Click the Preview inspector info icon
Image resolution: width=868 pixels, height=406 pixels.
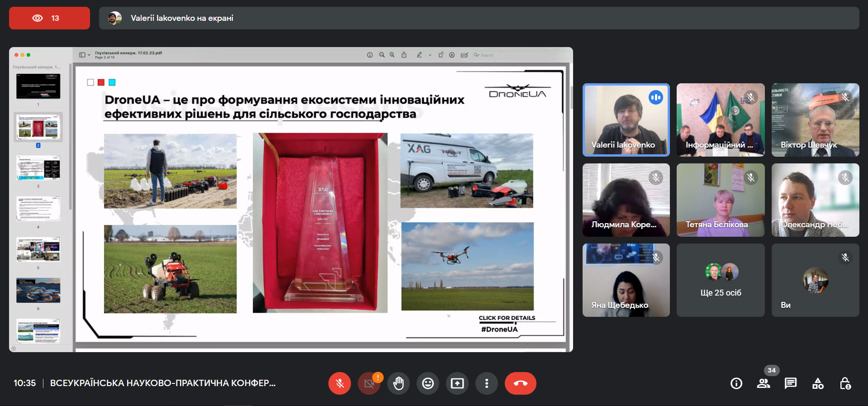tap(370, 55)
